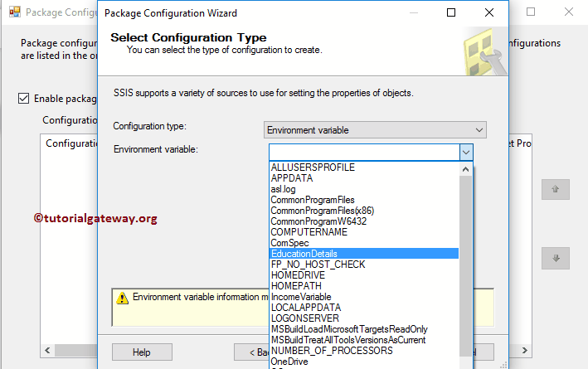Choose NUMBER_OF_PROCESSORS variable

coord(364,351)
